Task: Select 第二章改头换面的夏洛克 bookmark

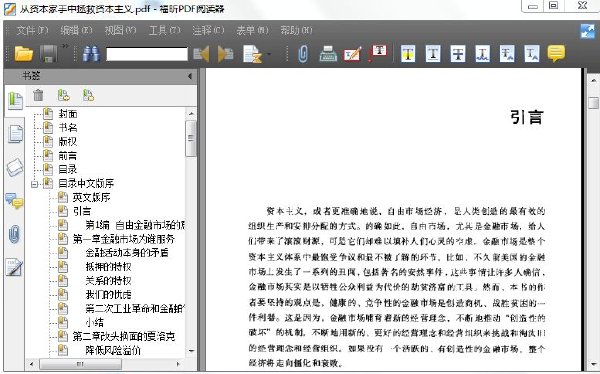Action: click(x=124, y=336)
